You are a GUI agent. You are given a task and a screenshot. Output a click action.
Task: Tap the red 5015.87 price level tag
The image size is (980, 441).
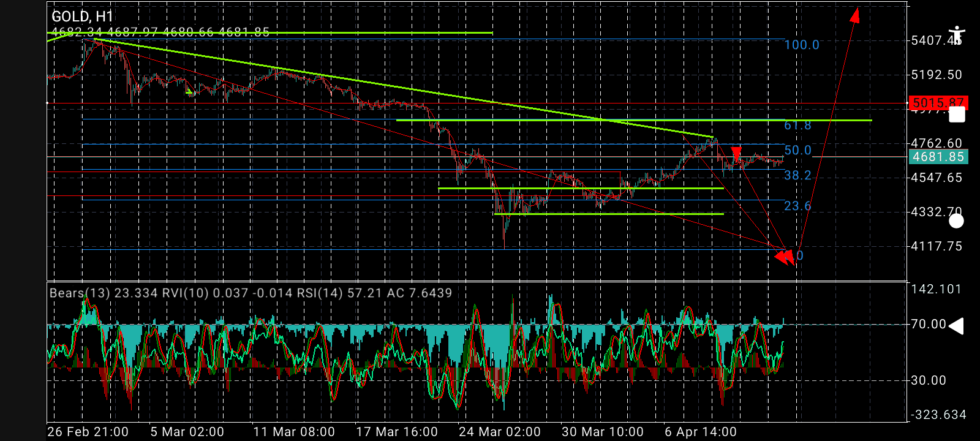click(937, 102)
